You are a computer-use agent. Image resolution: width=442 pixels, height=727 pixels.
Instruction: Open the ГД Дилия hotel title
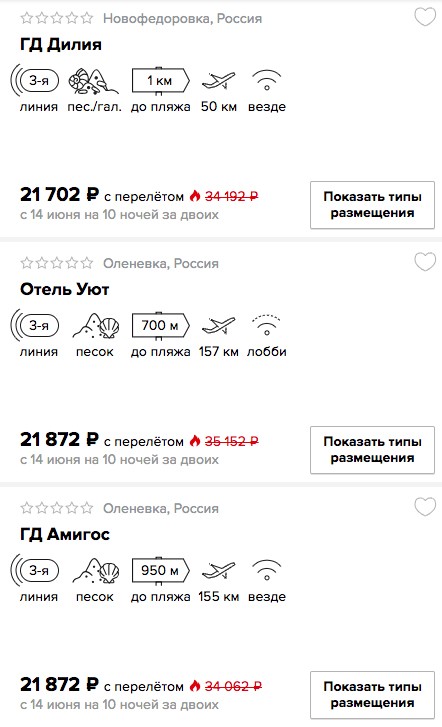[61, 45]
